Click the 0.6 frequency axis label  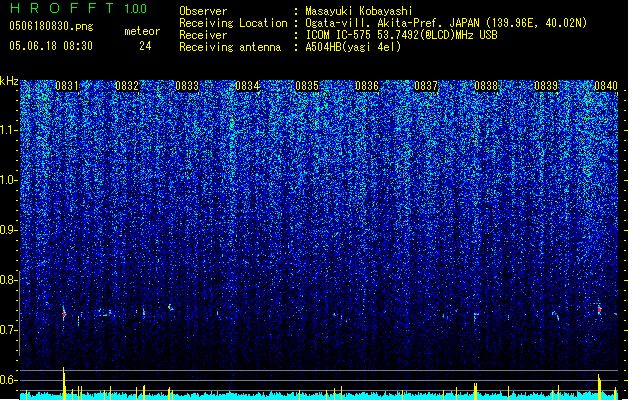pyautogui.click(x=7, y=380)
